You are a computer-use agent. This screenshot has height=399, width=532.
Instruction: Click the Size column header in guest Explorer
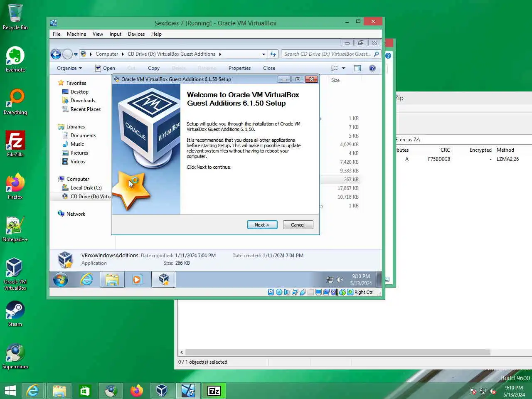pos(335,80)
